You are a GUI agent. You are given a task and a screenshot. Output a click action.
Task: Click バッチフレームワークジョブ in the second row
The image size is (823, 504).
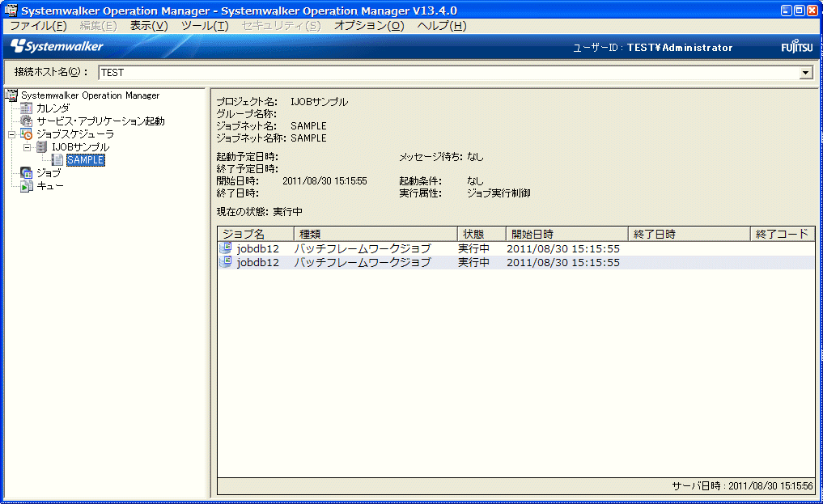[x=363, y=262]
